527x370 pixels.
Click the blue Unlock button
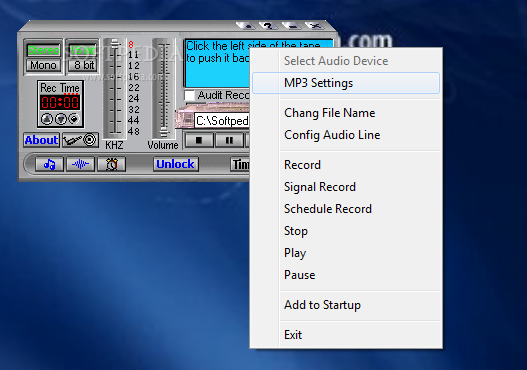[175, 164]
